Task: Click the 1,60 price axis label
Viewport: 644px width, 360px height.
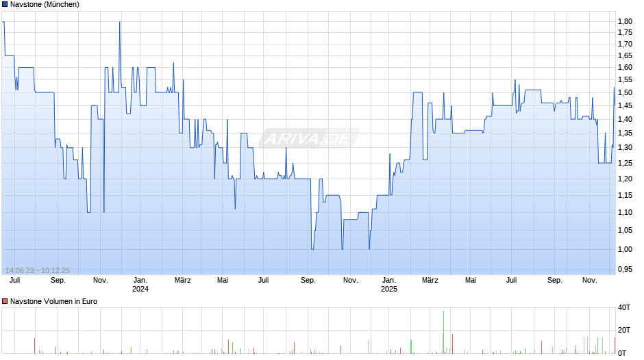Action: pyautogui.click(x=625, y=67)
